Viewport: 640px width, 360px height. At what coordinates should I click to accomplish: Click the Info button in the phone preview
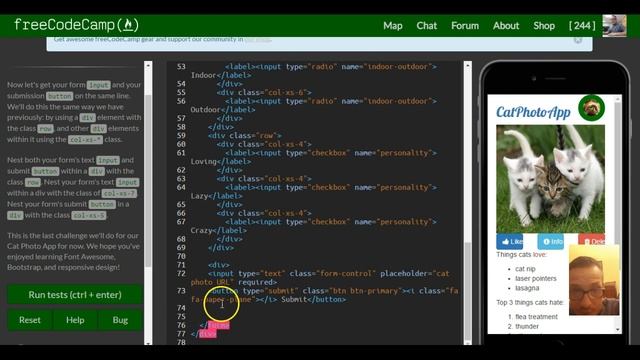click(551, 242)
